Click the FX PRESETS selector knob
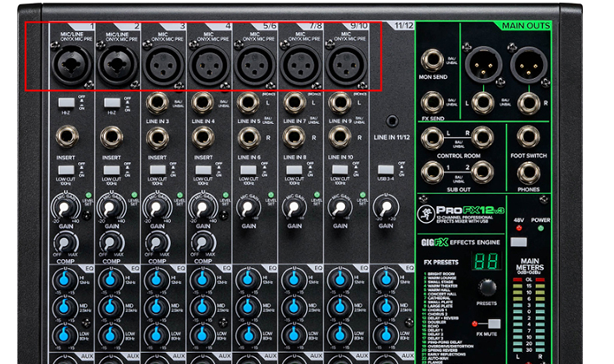Image resolution: width=614 pixels, height=364 pixels. click(489, 288)
